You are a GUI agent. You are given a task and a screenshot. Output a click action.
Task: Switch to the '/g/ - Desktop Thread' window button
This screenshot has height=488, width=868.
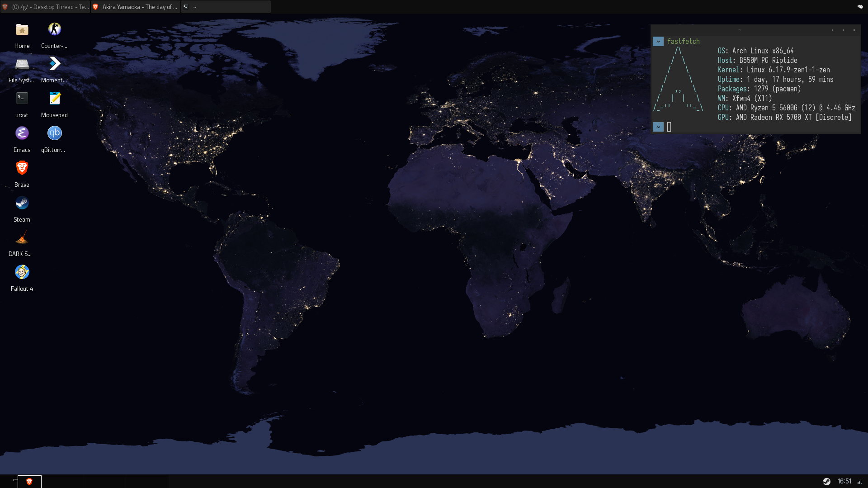[46, 7]
